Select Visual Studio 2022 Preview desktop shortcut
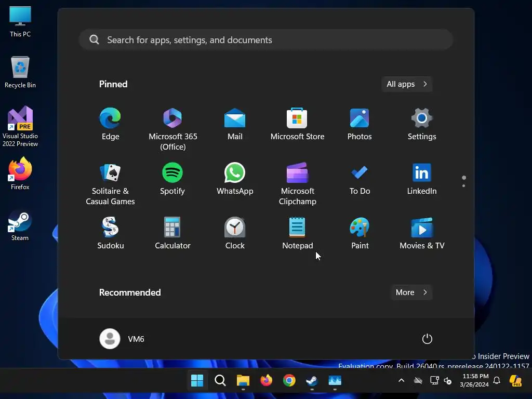This screenshot has width=532, height=399. [x=20, y=126]
